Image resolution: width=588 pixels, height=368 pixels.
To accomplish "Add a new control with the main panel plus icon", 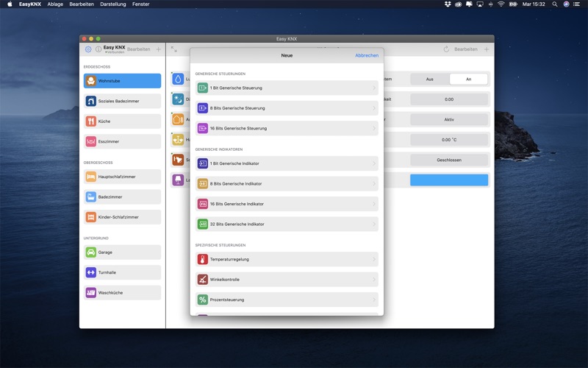I will (x=487, y=49).
